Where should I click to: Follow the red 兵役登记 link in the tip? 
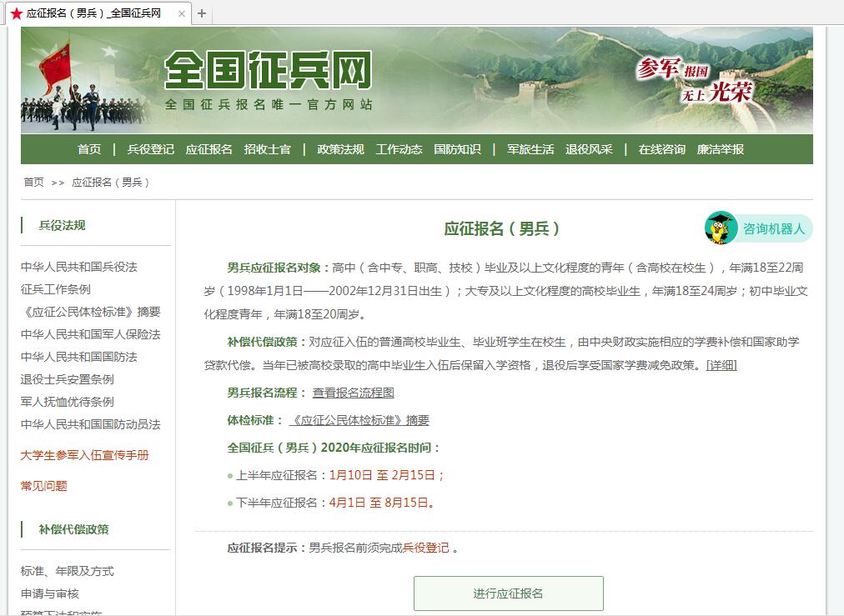(x=425, y=548)
